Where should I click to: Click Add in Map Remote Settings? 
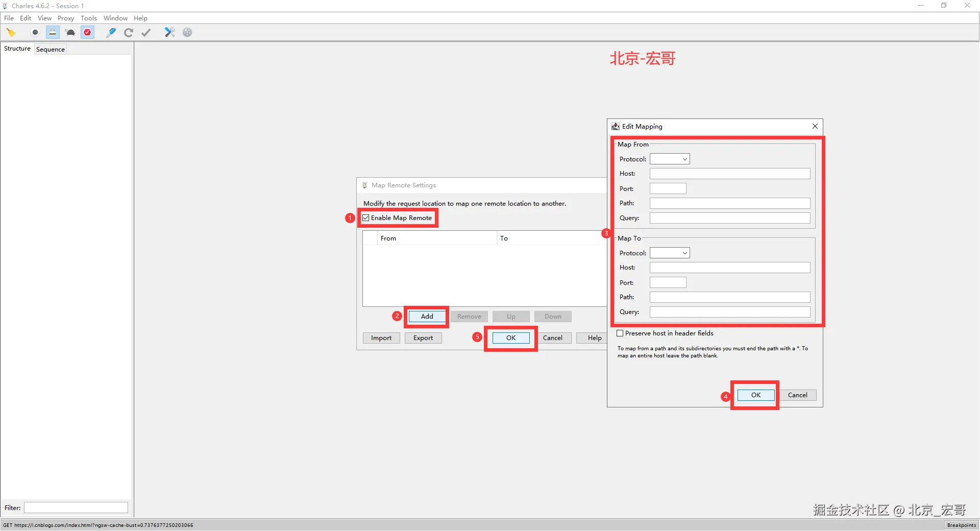[x=427, y=317]
